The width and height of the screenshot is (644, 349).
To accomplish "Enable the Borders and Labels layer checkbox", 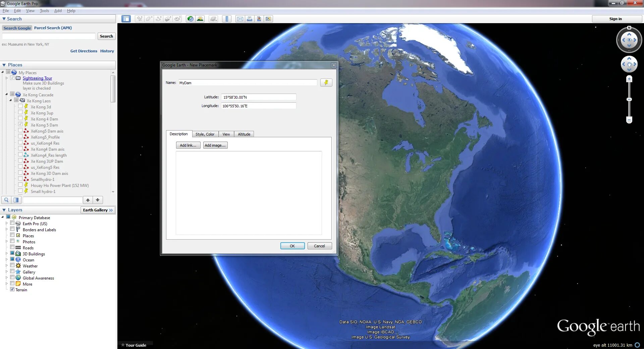I will click(12, 229).
